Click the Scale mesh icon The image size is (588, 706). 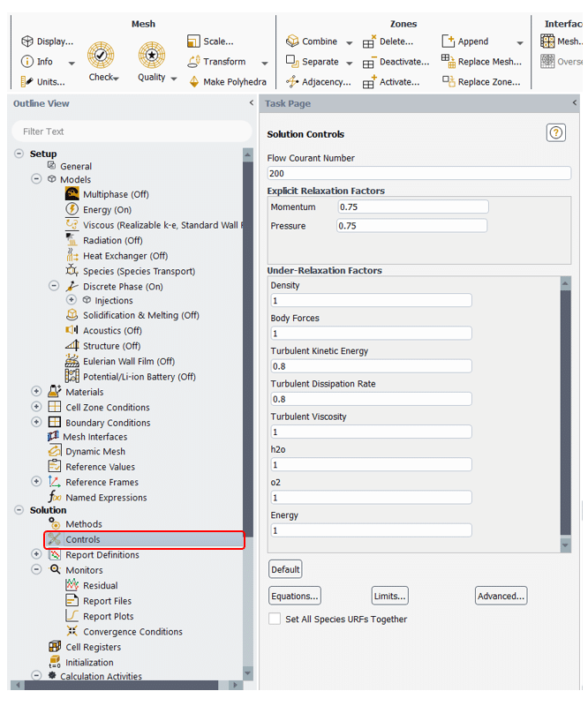point(194,41)
